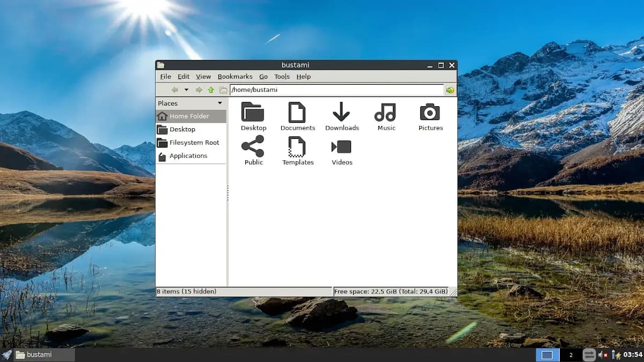Click the Documents folder icon

coord(297,113)
